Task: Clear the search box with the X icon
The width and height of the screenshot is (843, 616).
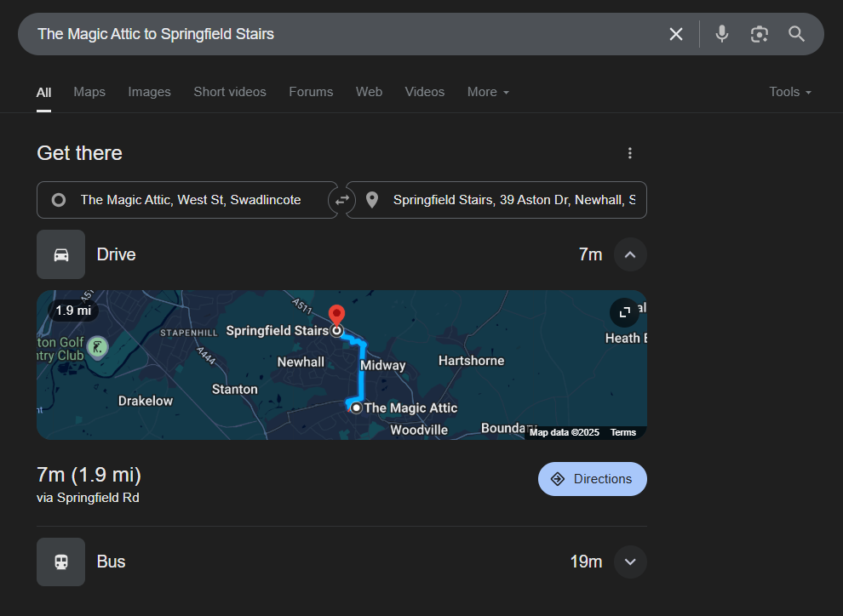Action: coord(676,34)
